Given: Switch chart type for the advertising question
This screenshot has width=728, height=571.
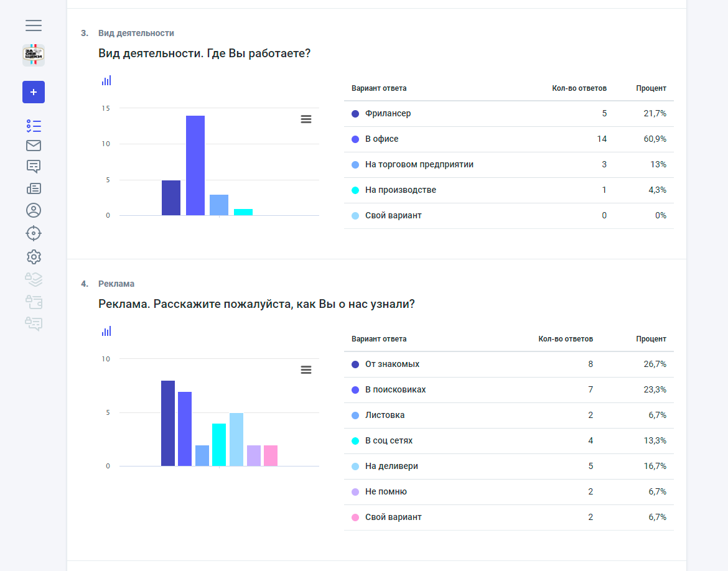Looking at the screenshot, I should click(x=106, y=332).
